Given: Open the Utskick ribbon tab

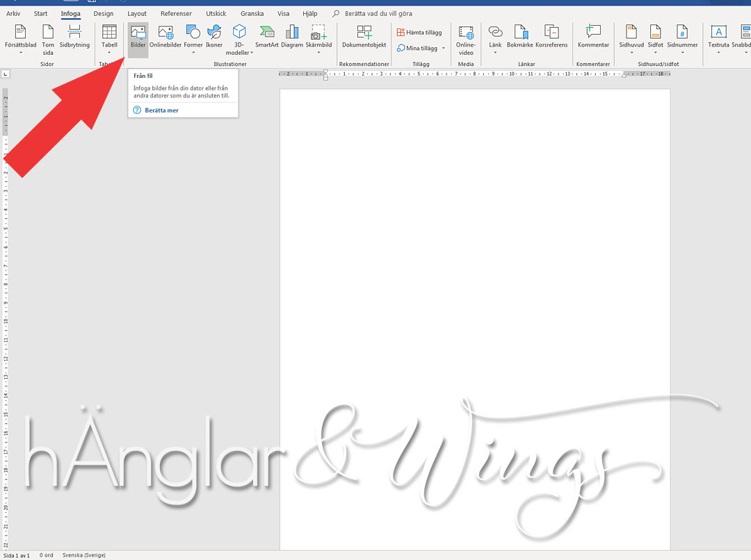Looking at the screenshot, I should (x=216, y=13).
